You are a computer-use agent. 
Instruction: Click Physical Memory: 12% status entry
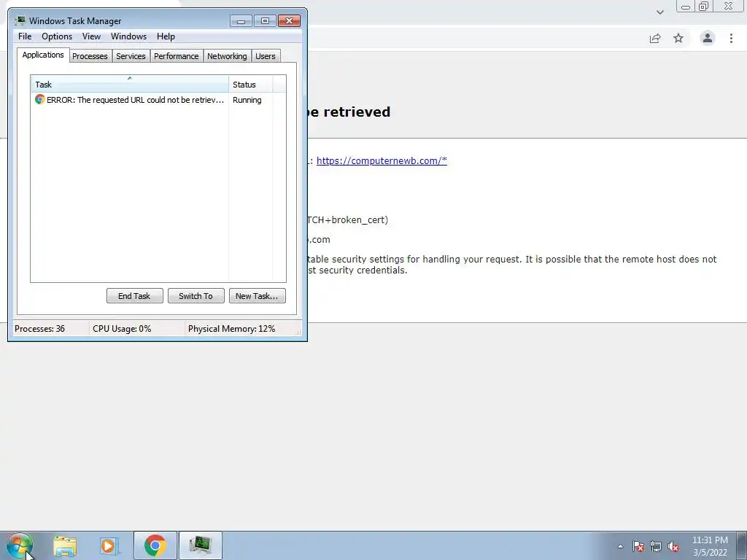click(x=231, y=329)
